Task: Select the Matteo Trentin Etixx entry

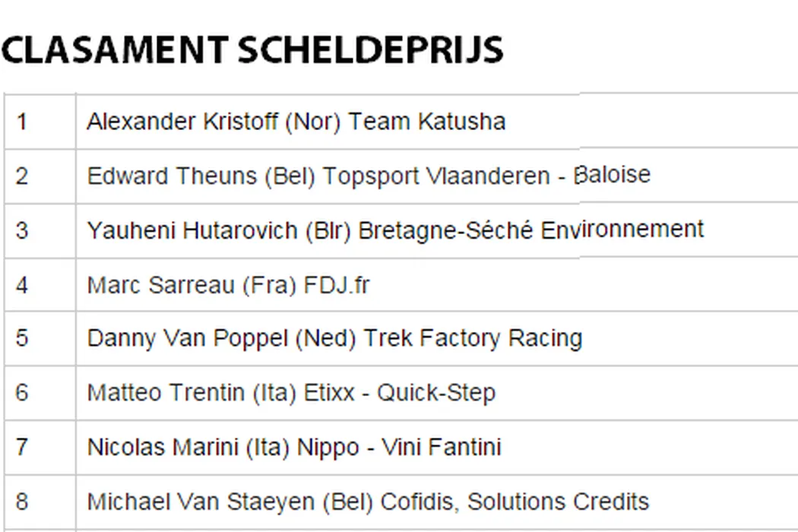Action: click(x=291, y=393)
